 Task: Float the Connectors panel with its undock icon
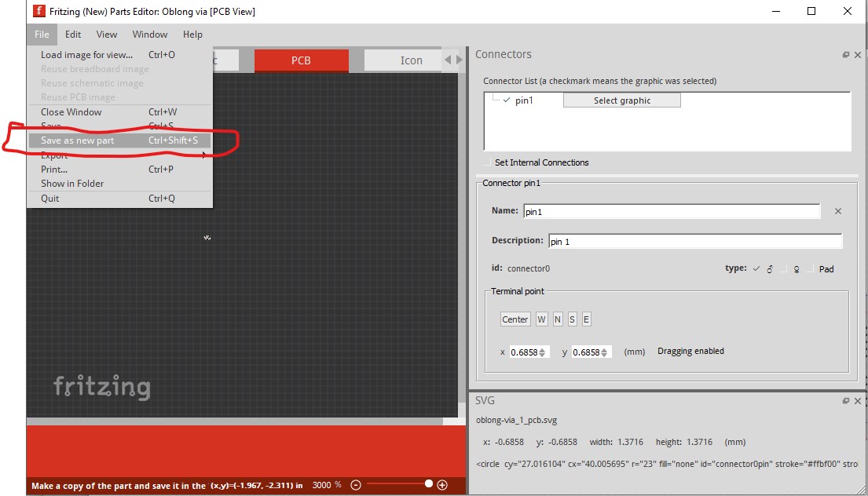click(x=846, y=55)
